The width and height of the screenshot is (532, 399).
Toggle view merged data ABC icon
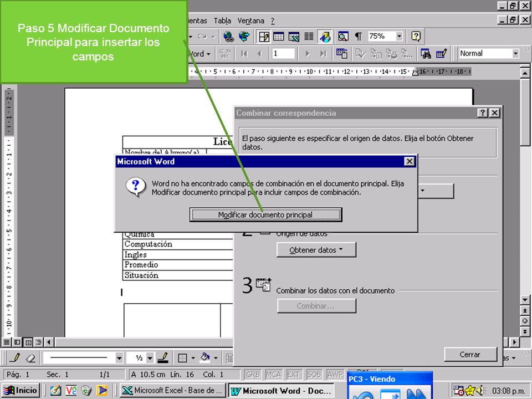(x=224, y=54)
